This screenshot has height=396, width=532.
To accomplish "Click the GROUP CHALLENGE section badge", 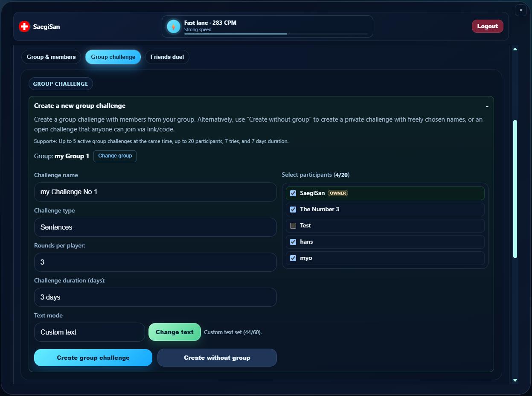I will pyautogui.click(x=61, y=84).
